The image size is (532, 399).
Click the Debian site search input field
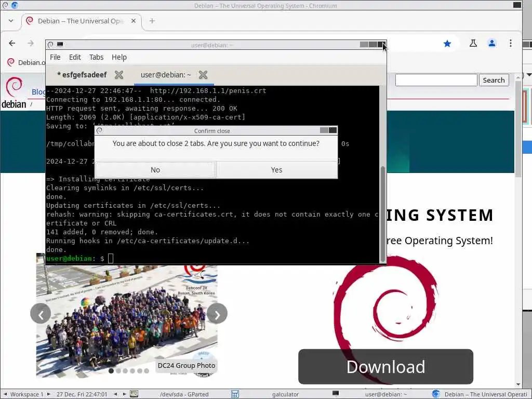point(436,80)
